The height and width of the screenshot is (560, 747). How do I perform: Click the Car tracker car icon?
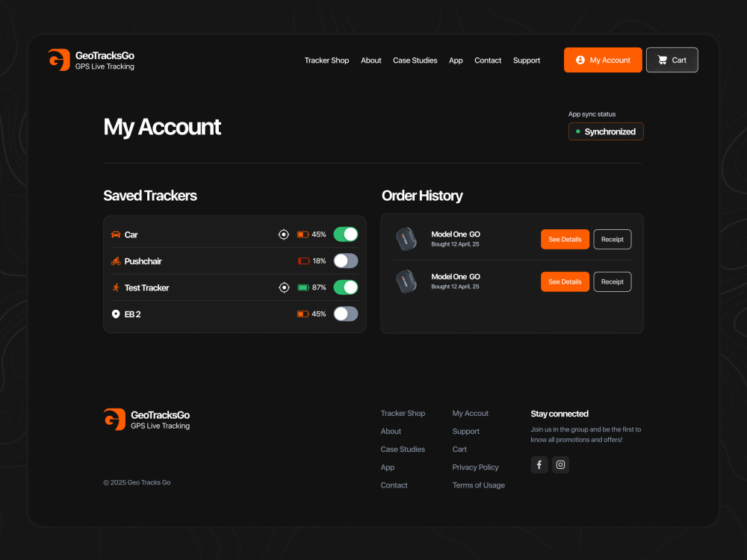tap(116, 234)
